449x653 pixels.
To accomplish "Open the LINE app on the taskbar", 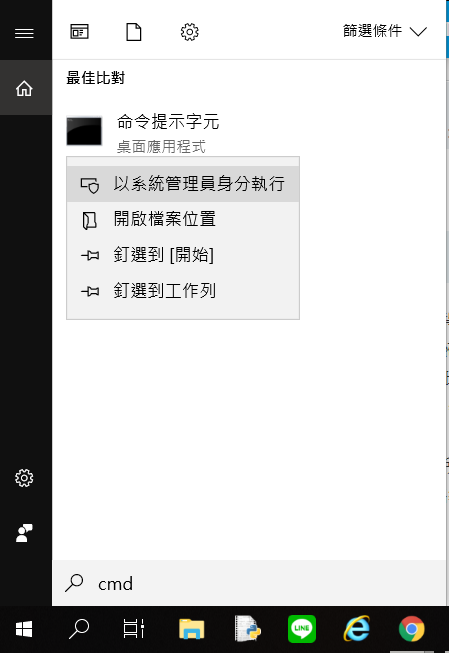I will pos(302,629).
